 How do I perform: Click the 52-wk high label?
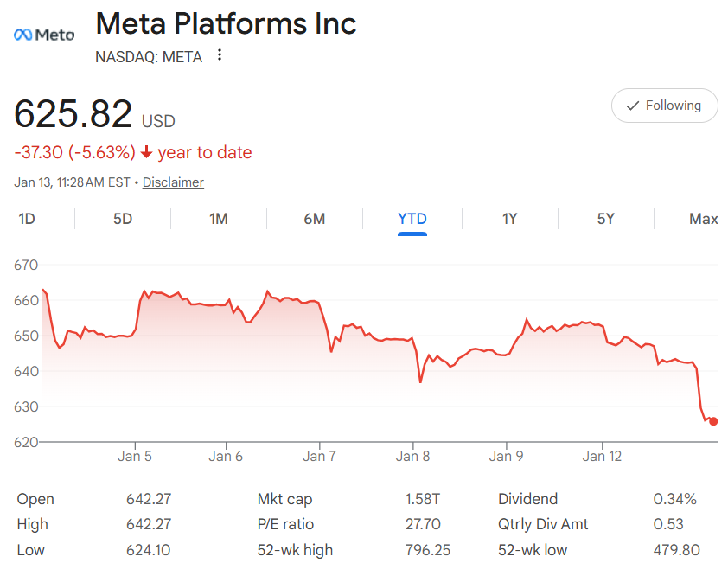(295, 549)
